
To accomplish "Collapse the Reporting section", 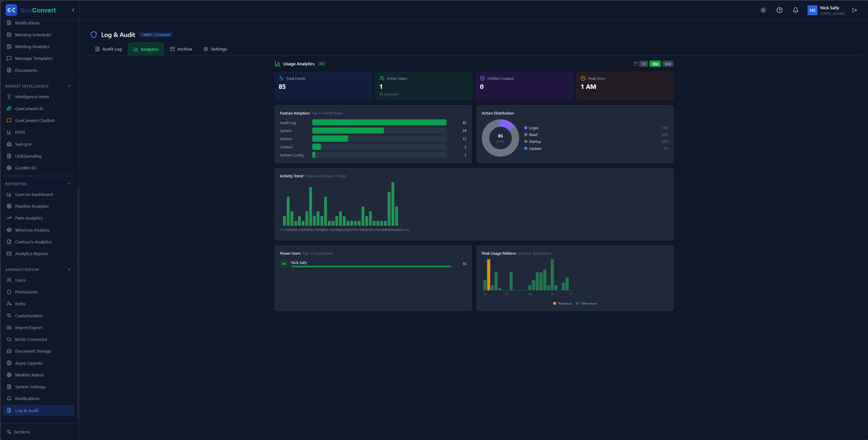I will [x=69, y=184].
